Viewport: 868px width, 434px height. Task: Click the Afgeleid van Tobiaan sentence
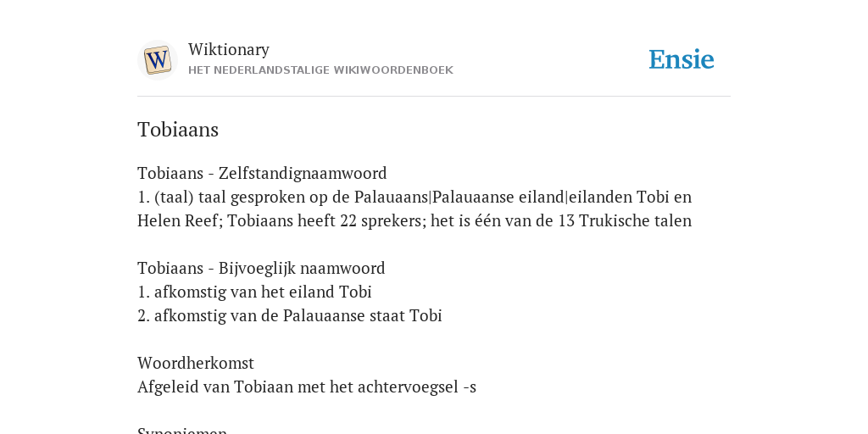click(307, 387)
